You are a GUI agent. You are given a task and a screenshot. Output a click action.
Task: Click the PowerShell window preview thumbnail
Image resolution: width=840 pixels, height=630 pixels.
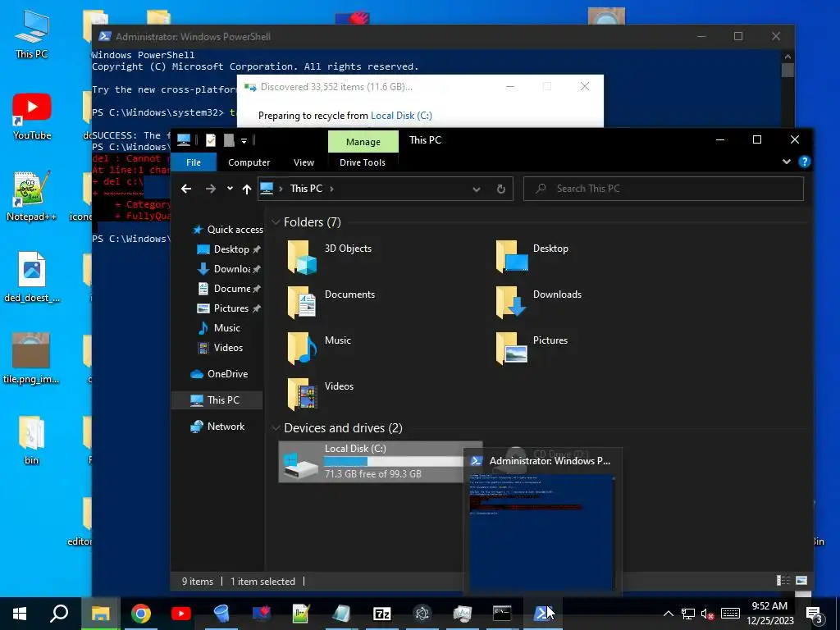pos(542,532)
